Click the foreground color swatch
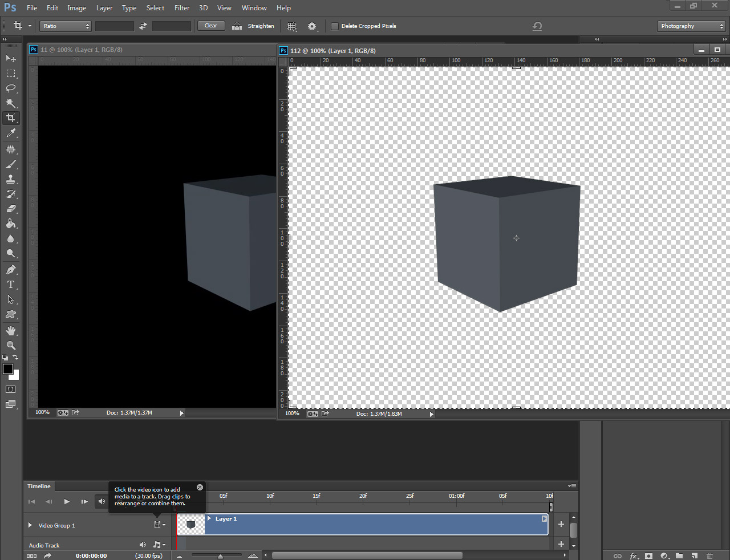The width and height of the screenshot is (730, 560). point(8,369)
